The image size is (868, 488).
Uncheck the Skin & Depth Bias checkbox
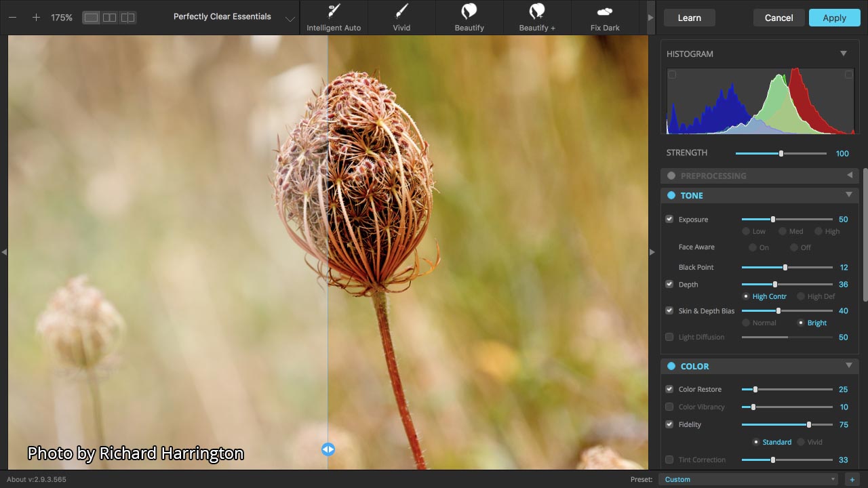[x=669, y=310]
